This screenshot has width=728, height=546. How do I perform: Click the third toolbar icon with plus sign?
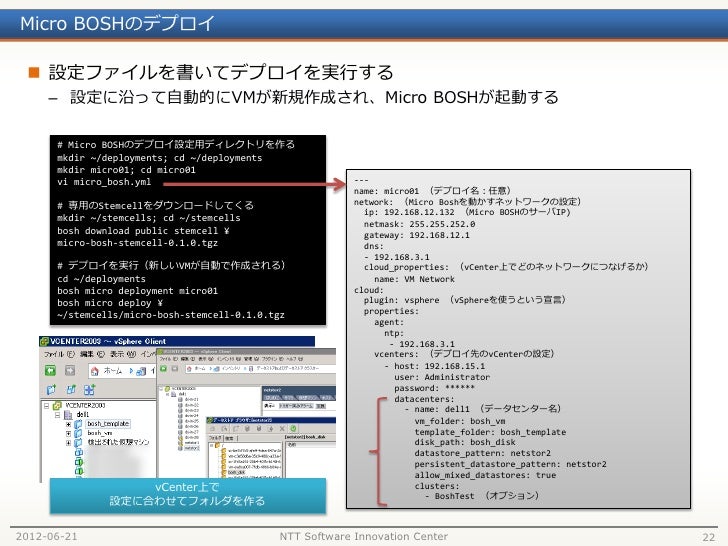(90, 390)
